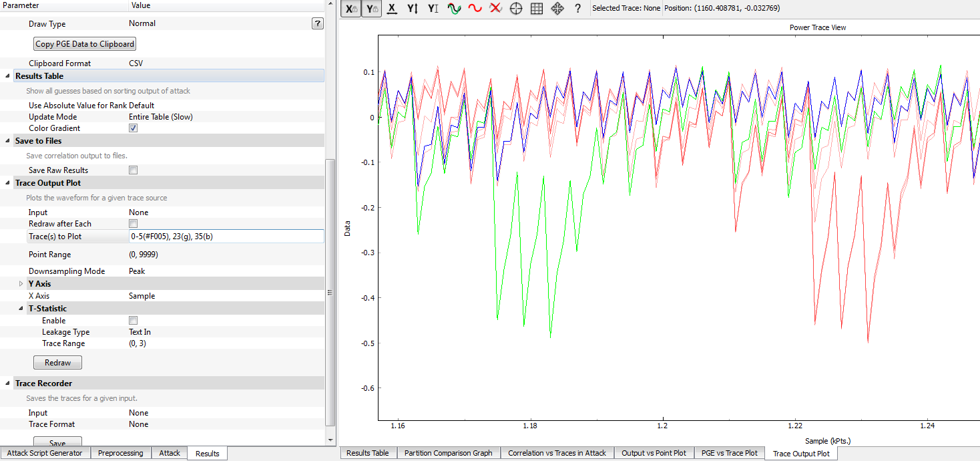The width and height of the screenshot is (980, 461).
Task: Collapse the Trace Output Plot section
Action: (8, 183)
